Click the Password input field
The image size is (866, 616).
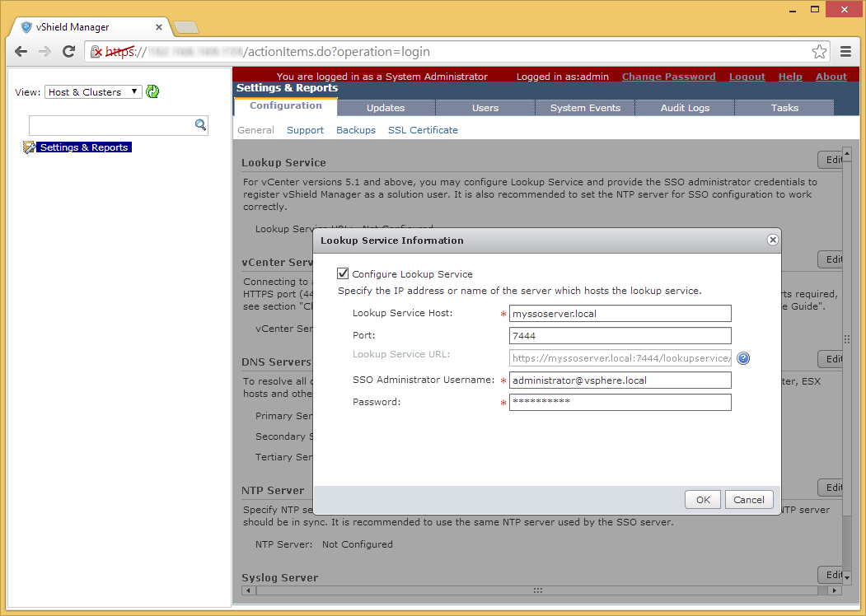620,402
